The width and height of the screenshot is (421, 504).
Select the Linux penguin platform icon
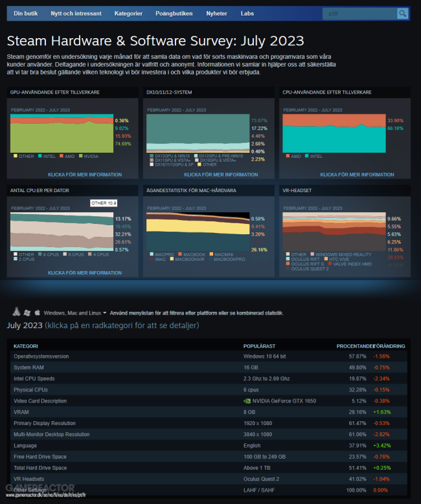pos(16,311)
